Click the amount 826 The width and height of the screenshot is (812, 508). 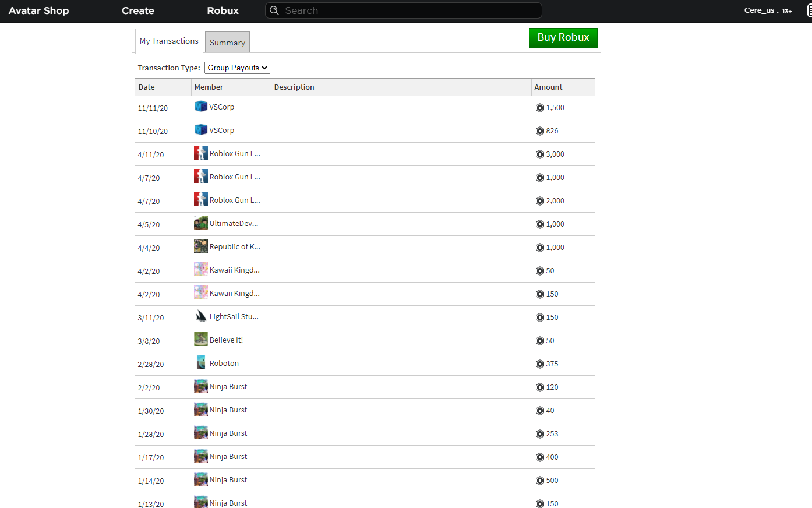coord(552,131)
